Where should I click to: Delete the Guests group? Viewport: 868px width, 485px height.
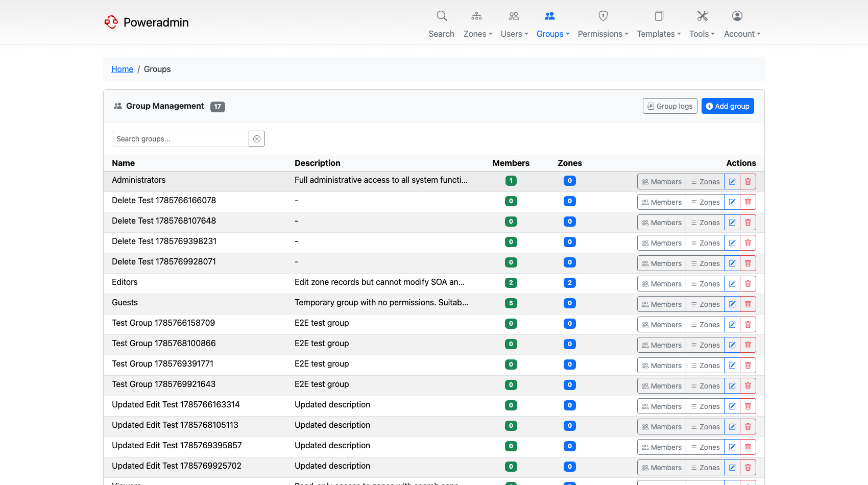pos(748,304)
